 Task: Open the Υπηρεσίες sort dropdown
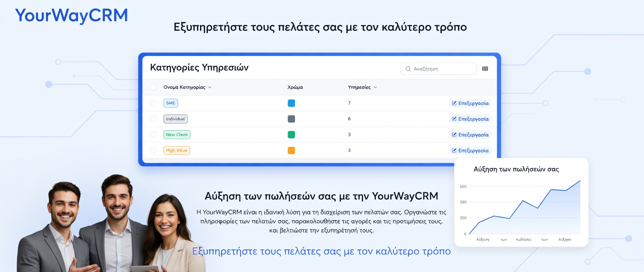(375, 87)
